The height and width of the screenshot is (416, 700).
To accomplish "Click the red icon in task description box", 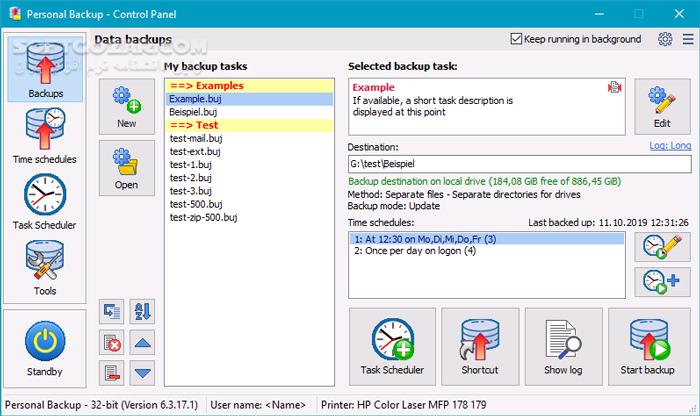I will pos(615,87).
